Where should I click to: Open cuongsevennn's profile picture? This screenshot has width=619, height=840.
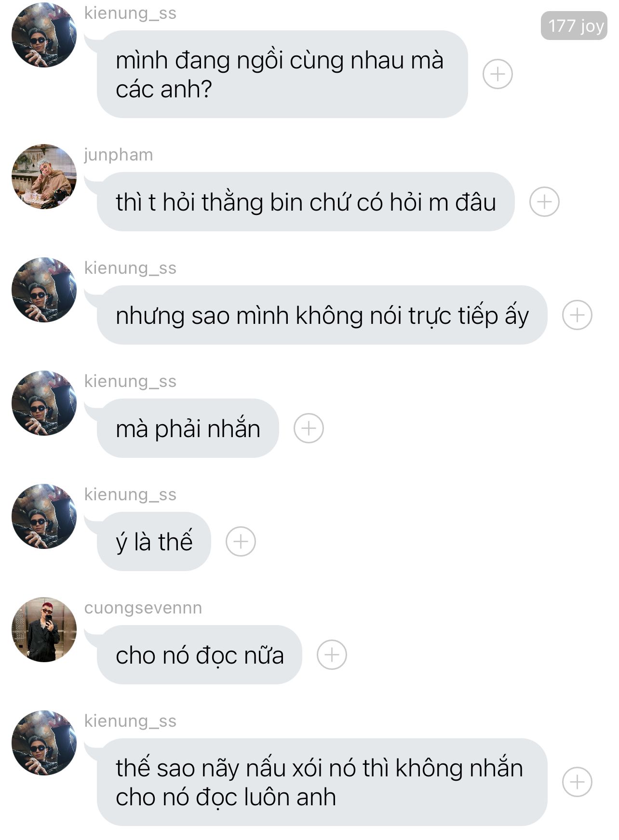coord(44,629)
